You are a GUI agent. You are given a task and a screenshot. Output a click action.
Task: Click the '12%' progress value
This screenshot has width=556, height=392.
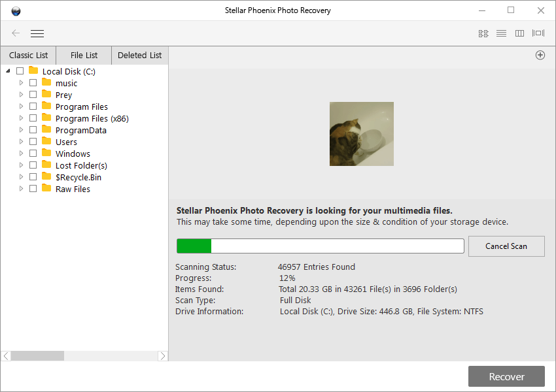(287, 278)
